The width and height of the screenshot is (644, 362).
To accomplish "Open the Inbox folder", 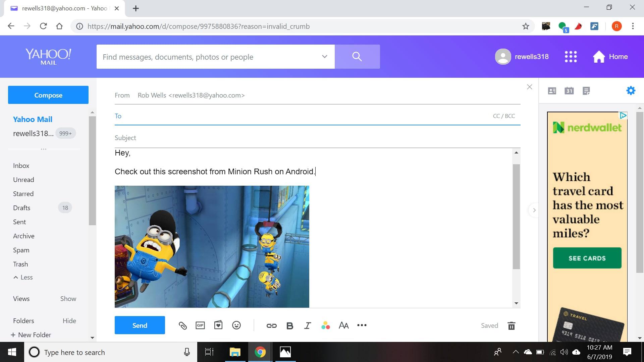I will [x=21, y=166].
